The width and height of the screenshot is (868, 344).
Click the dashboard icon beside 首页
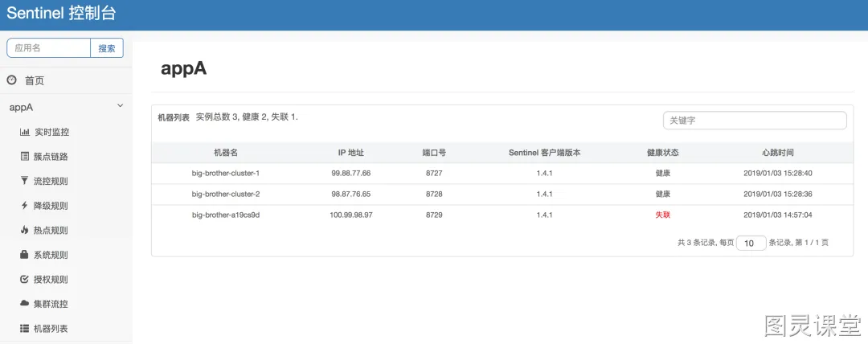coord(11,80)
